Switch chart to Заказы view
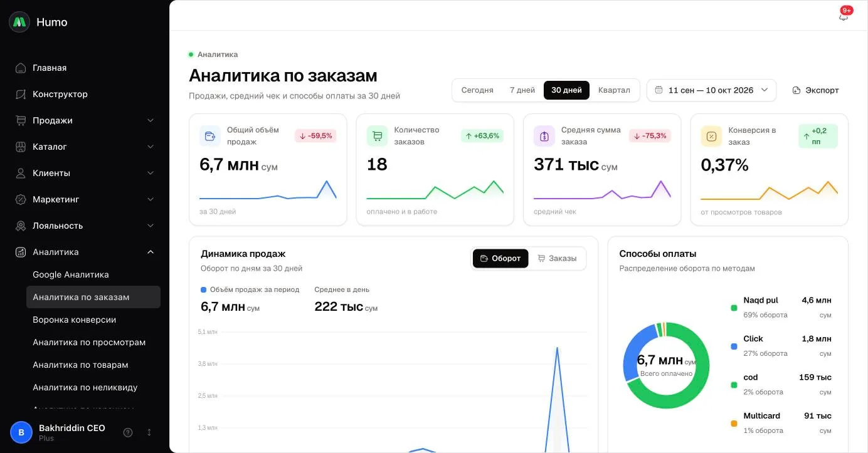Image resolution: width=868 pixels, height=453 pixels. pyautogui.click(x=557, y=258)
